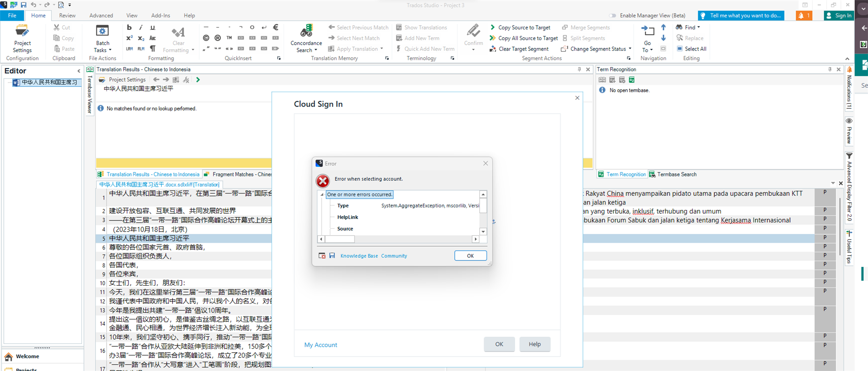Open the notifications bell
Image resolution: width=868 pixels, height=371 pixels.
point(804,15)
